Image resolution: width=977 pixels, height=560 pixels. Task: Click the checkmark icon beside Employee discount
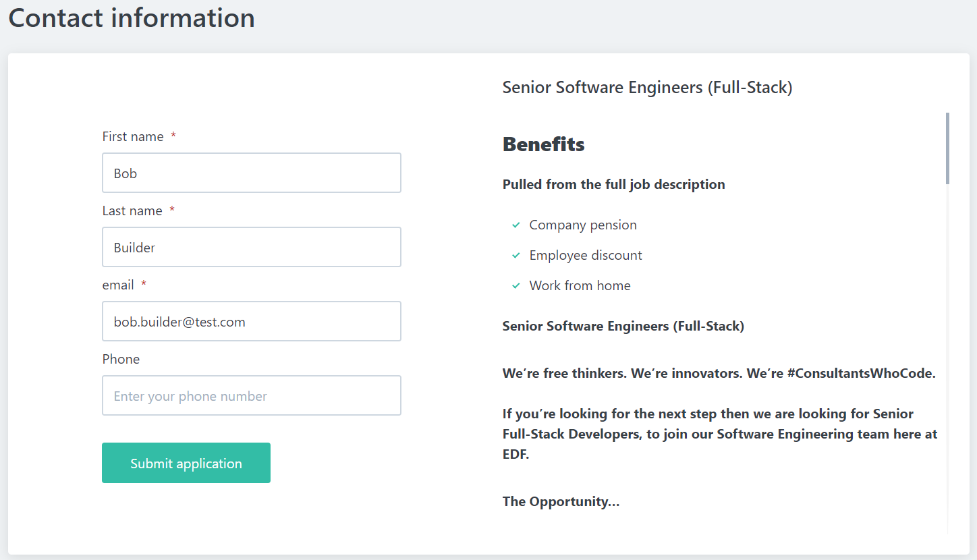[516, 256]
